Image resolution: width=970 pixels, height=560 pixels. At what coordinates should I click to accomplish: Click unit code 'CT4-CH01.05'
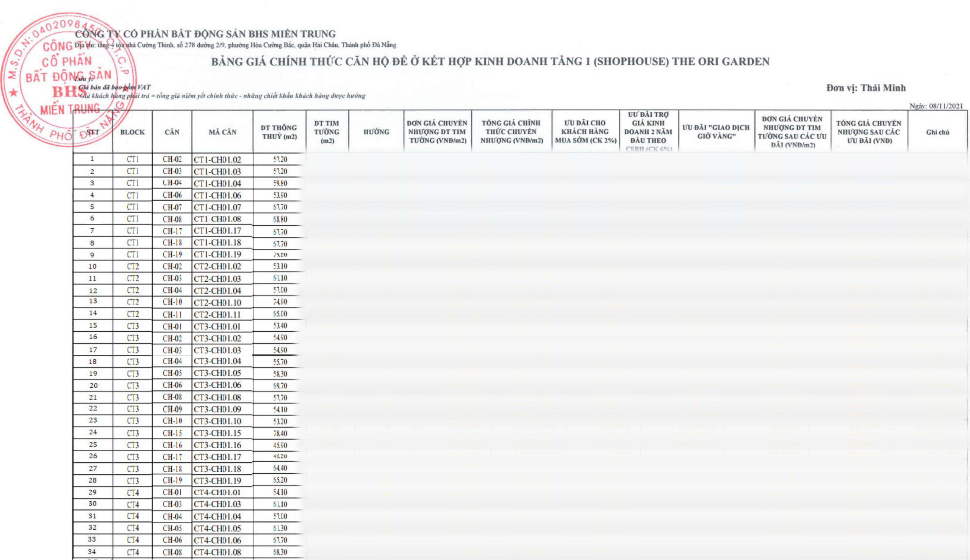coord(217,529)
